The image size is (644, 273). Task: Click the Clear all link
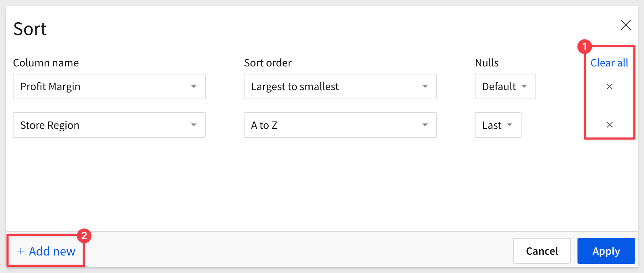tap(609, 63)
